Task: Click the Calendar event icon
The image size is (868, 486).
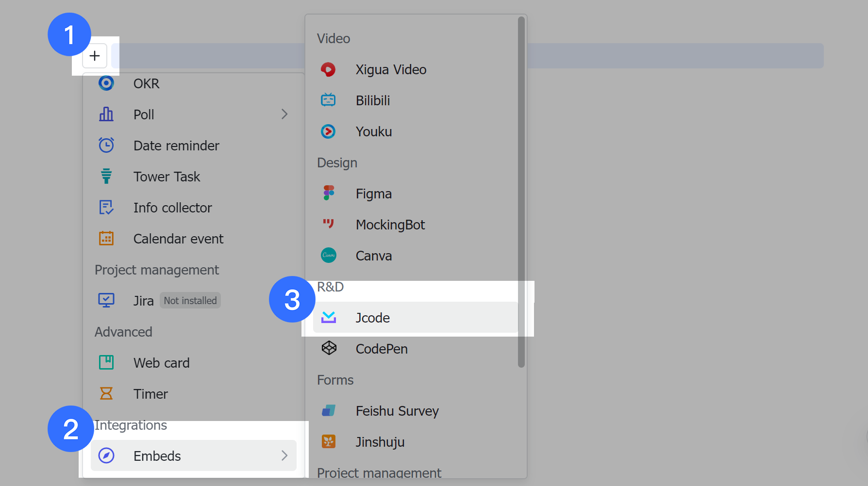Action: coord(106,238)
